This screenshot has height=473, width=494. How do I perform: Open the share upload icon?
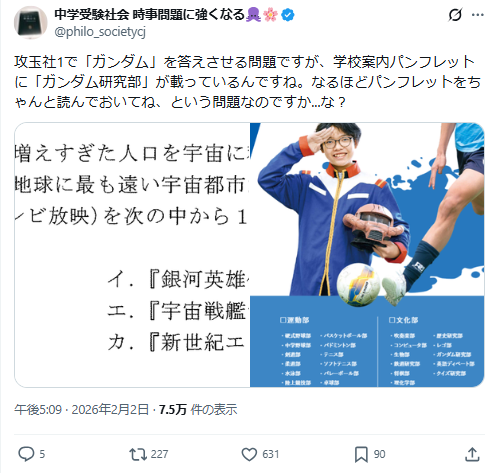pos(472,454)
